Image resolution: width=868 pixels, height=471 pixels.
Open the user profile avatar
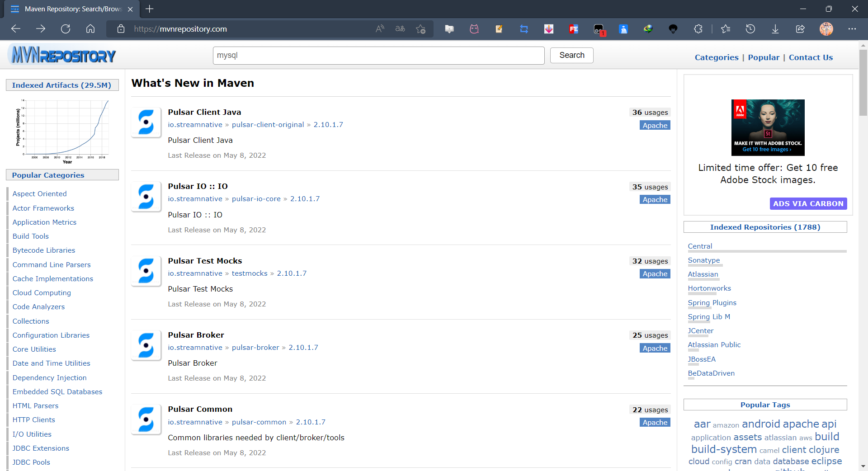(826, 29)
